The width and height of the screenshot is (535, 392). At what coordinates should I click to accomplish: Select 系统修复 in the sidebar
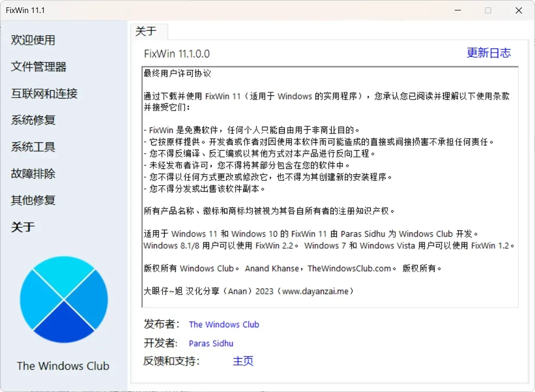pyautogui.click(x=33, y=120)
